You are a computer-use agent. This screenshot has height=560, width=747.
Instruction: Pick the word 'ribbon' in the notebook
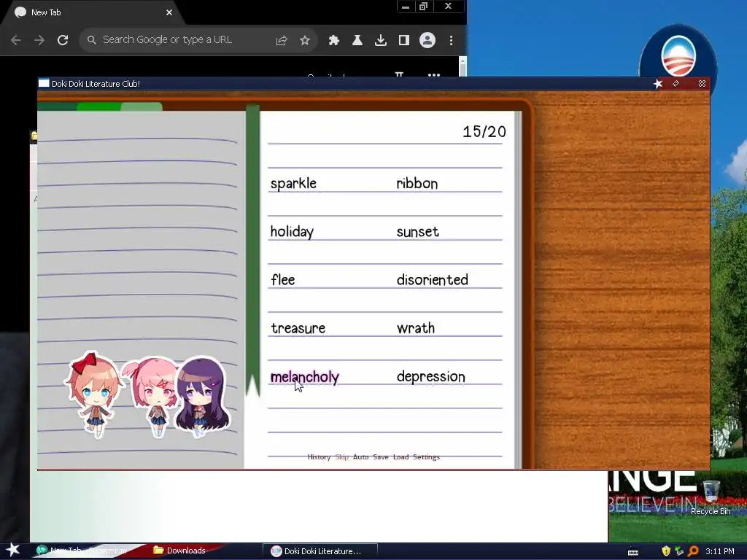(417, 183)
